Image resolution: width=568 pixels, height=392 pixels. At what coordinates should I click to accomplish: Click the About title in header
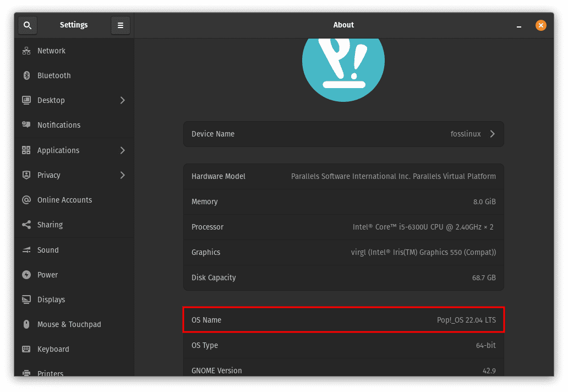coord(343,25)
